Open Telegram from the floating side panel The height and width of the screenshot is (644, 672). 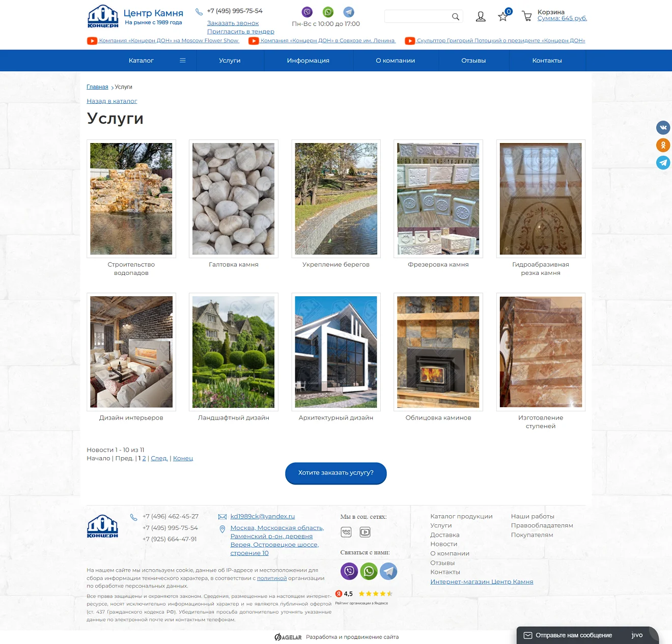tap(663, 162)
